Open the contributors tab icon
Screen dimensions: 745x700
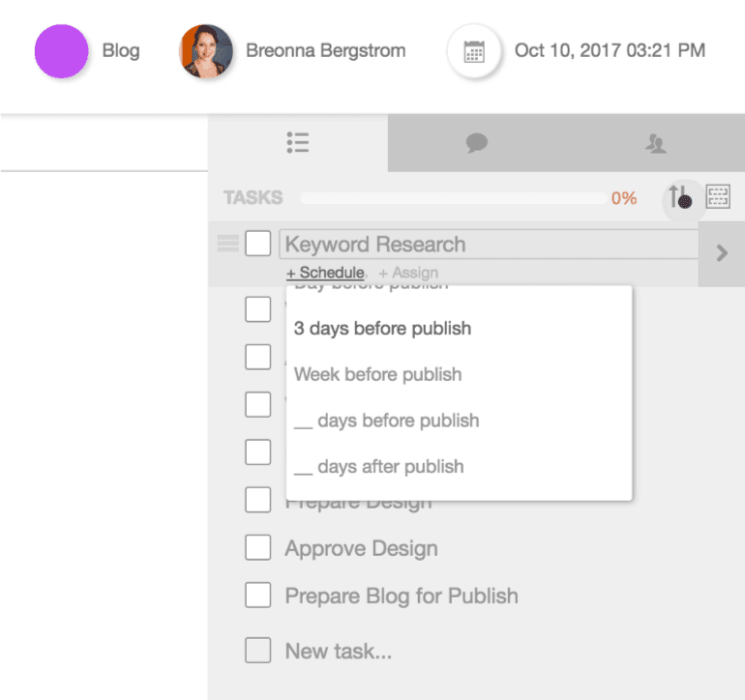coord(655,144)
